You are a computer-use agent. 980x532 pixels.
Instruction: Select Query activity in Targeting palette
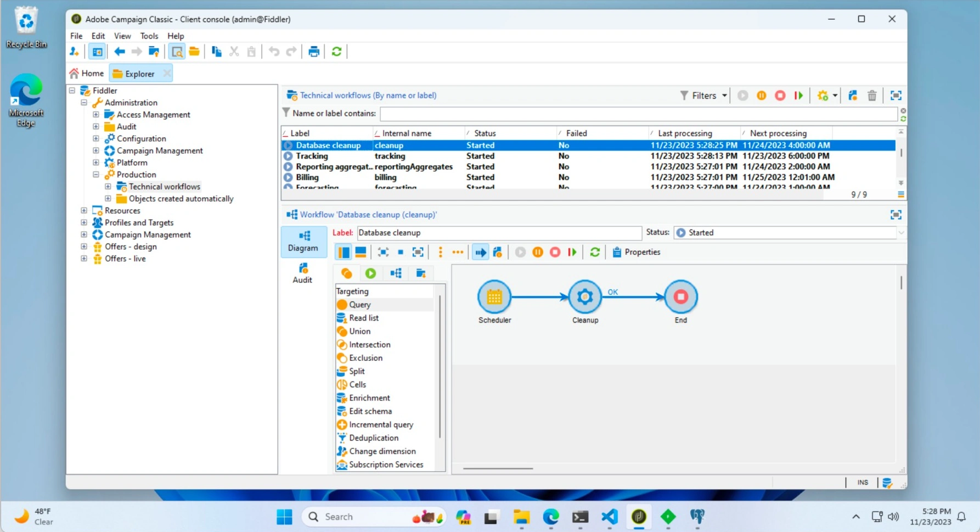click(384, 305)
